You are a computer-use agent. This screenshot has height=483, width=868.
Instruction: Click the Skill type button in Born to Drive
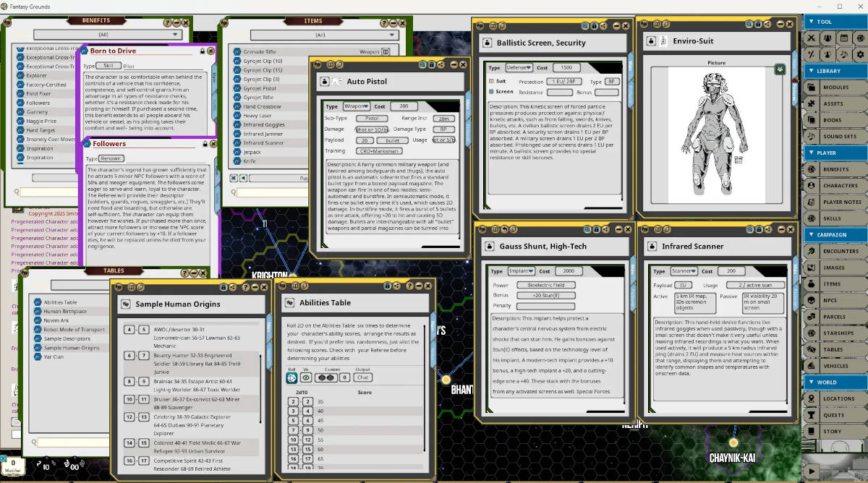[108, 66]
